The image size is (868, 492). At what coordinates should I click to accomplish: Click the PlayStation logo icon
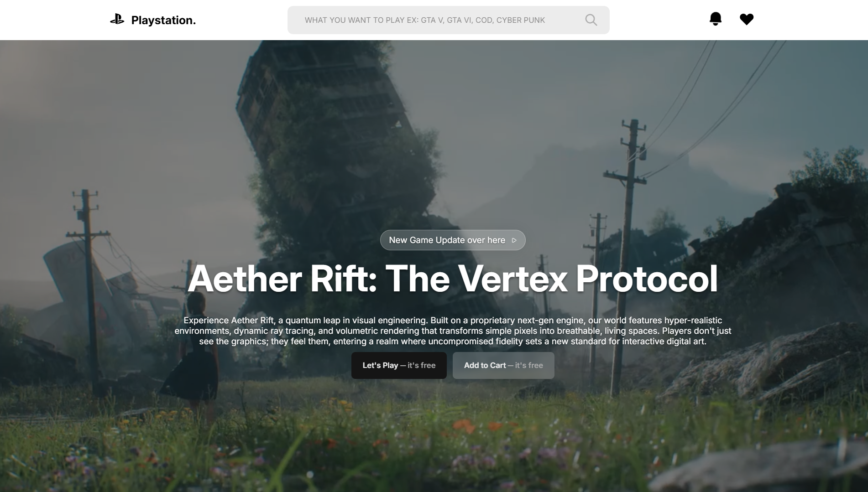(117, 19)
